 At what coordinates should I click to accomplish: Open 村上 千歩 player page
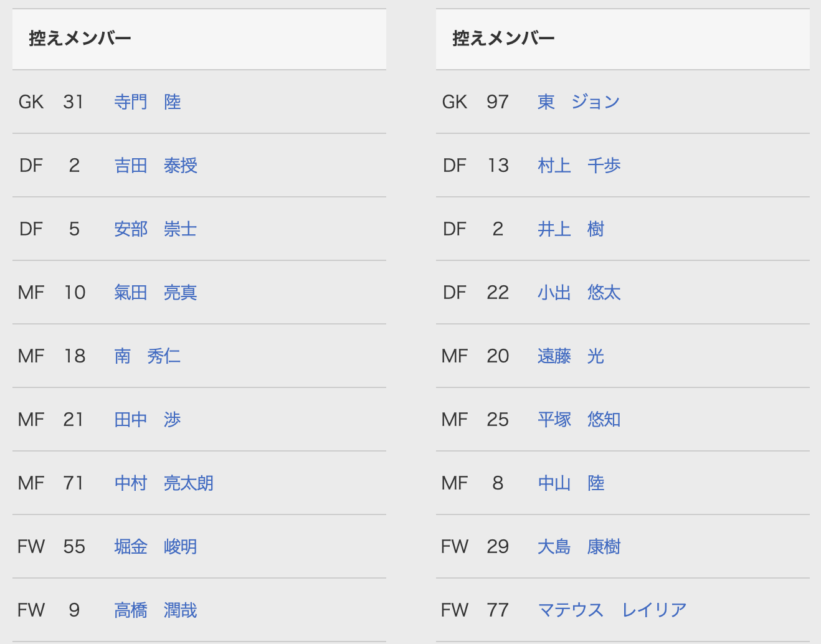point(579,166)
